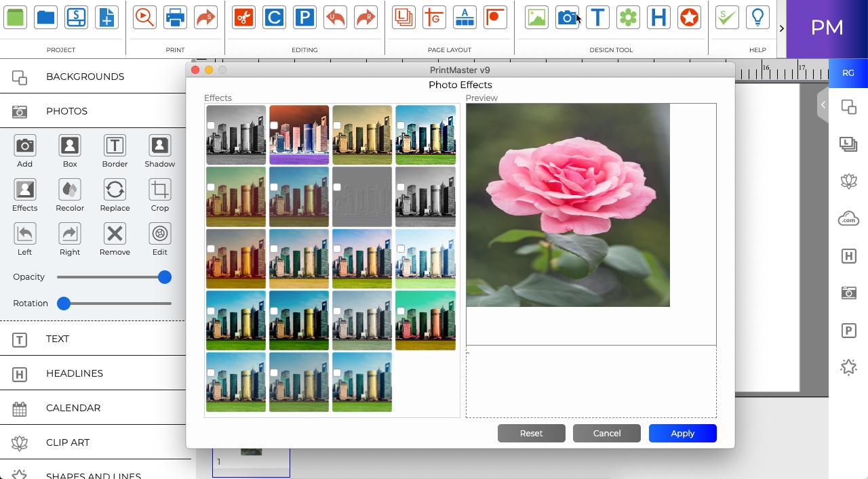Select the Headlines H icon in Design Tool
This screenshot has height=479, width=868.
(x=658, y=18)
